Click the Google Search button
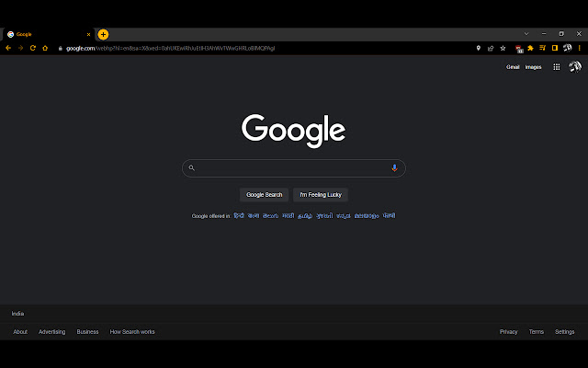The image size is (588, 368). click(264, 195)
